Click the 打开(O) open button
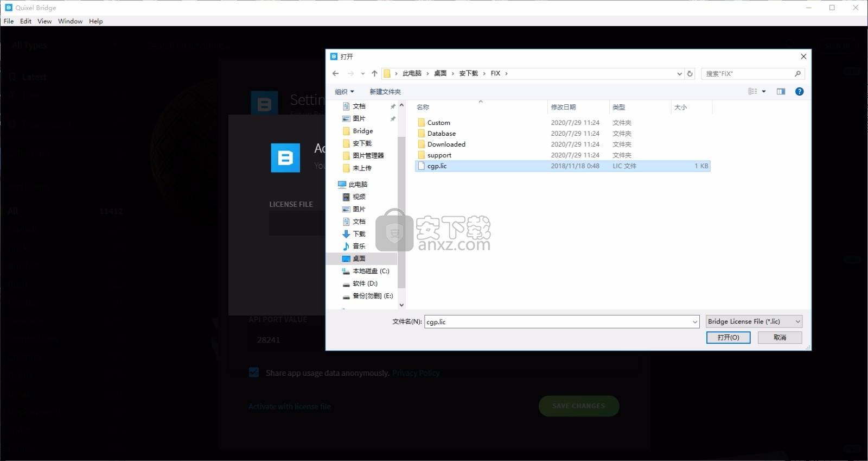This screenshot has height=461, width=868. 728,337
